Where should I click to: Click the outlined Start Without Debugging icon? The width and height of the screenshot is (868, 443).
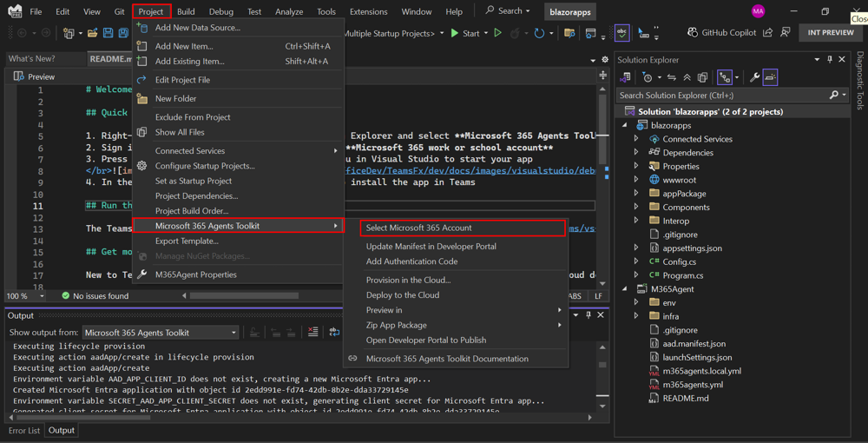click(x=497, y=33)
